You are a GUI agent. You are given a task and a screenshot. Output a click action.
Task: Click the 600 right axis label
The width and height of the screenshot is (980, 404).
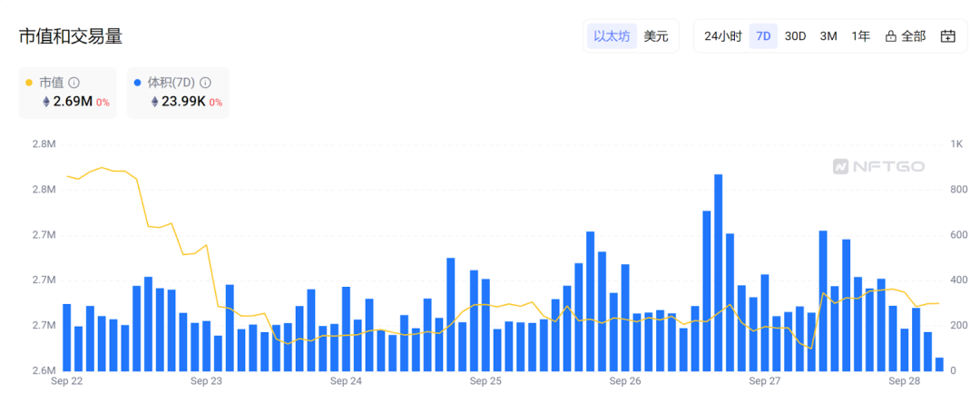pyautogui.click(x=958, y=235)
